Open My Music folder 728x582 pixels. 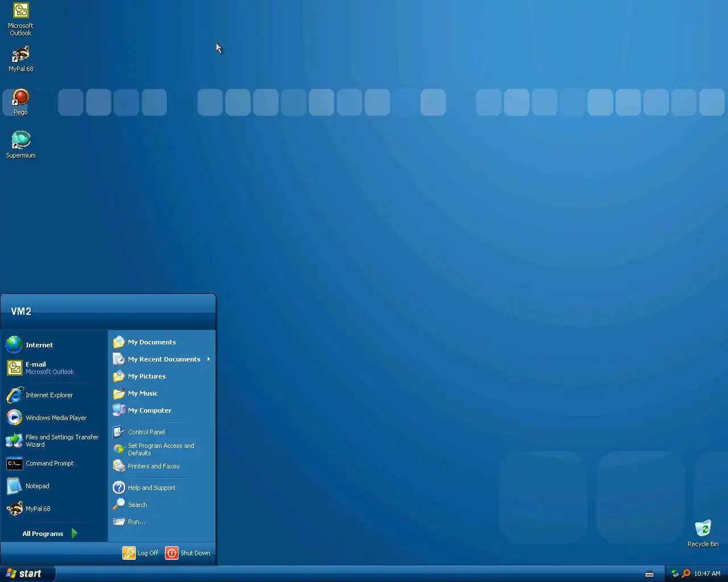(162, 393)
